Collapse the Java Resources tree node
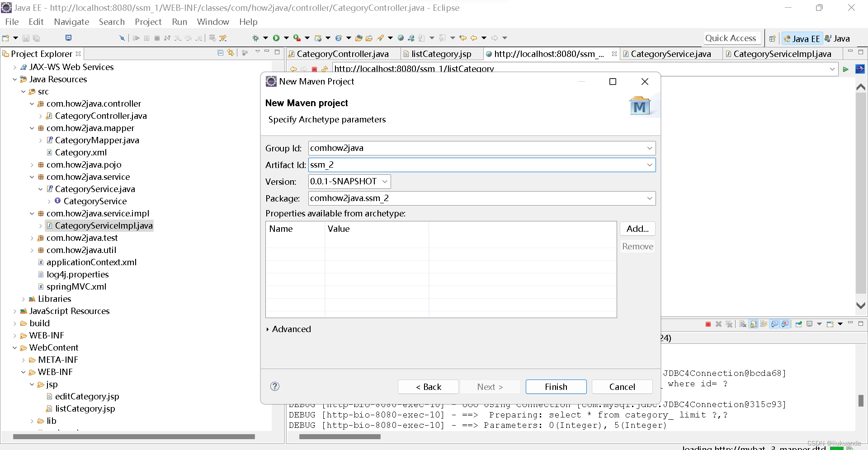Image resolution: width=868 pixels, height=450 pixels. click(15, 80)
